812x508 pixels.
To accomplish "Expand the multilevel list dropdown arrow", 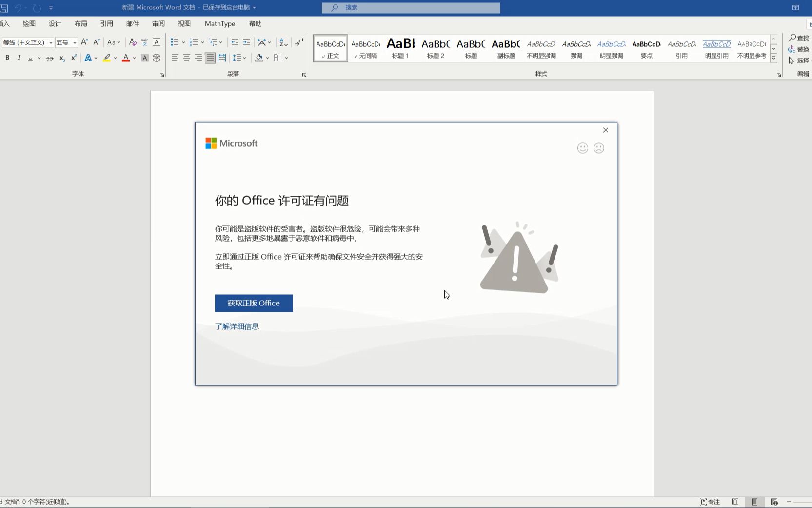I will [221, 42].
